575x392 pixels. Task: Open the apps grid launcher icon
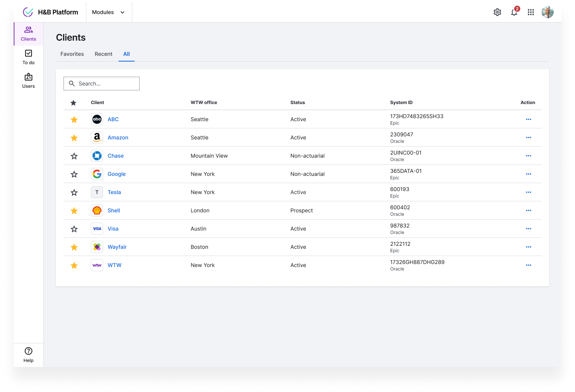tap(531, 12)
